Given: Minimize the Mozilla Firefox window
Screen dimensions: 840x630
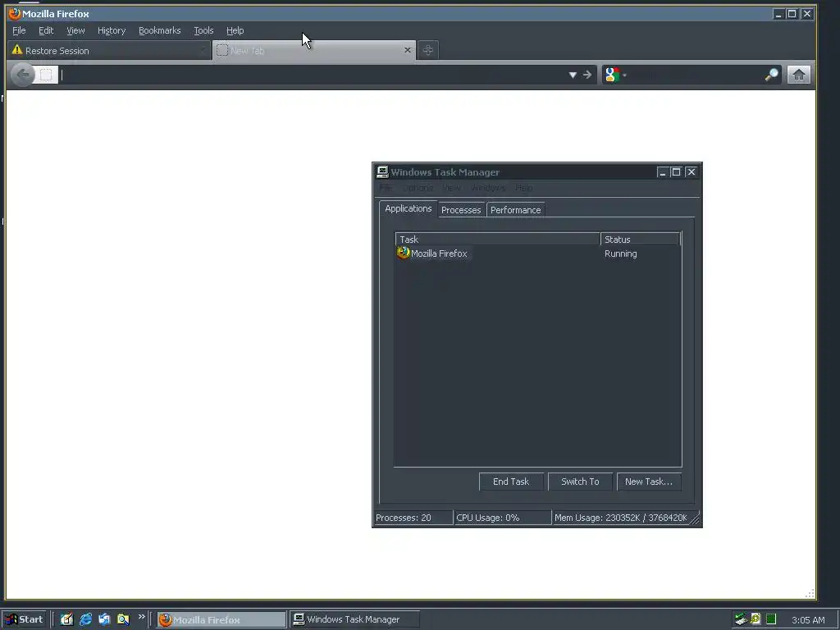Looking at the screenshot, I should 778,14.
